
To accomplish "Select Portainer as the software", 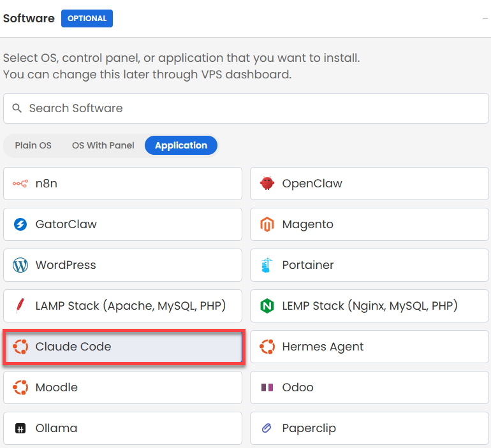I will (x=369, y=265).
